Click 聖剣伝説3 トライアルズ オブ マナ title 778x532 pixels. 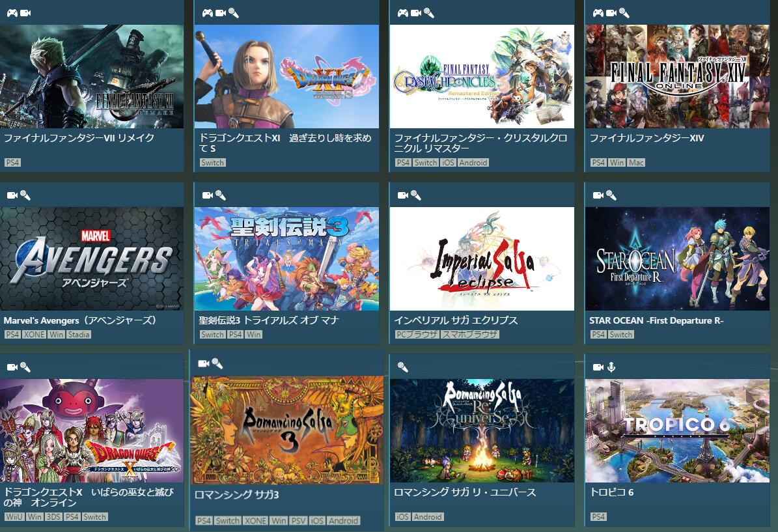[x=268, y=320]
